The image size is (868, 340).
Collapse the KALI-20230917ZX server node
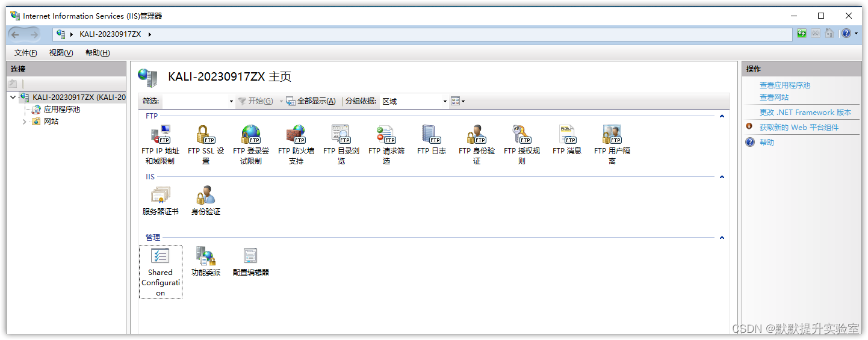pyautogui.click(x=13, y=97)
